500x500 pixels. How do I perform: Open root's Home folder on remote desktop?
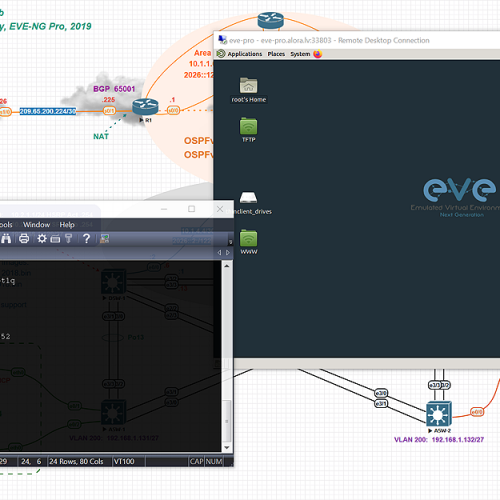249,85
